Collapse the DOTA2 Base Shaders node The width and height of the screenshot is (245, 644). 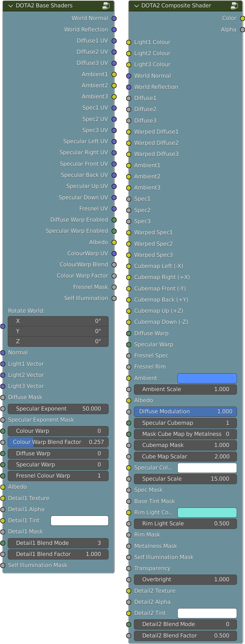coord(10,6)
